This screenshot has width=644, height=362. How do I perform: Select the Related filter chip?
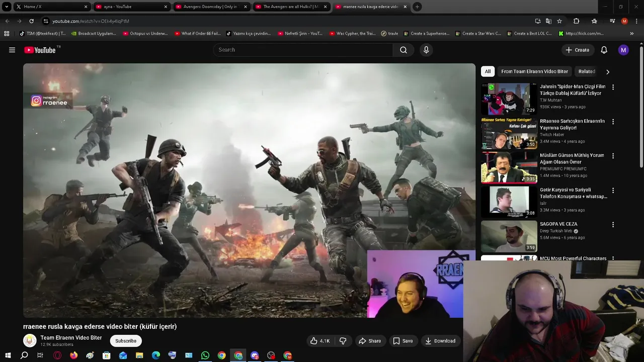[587, 71]
